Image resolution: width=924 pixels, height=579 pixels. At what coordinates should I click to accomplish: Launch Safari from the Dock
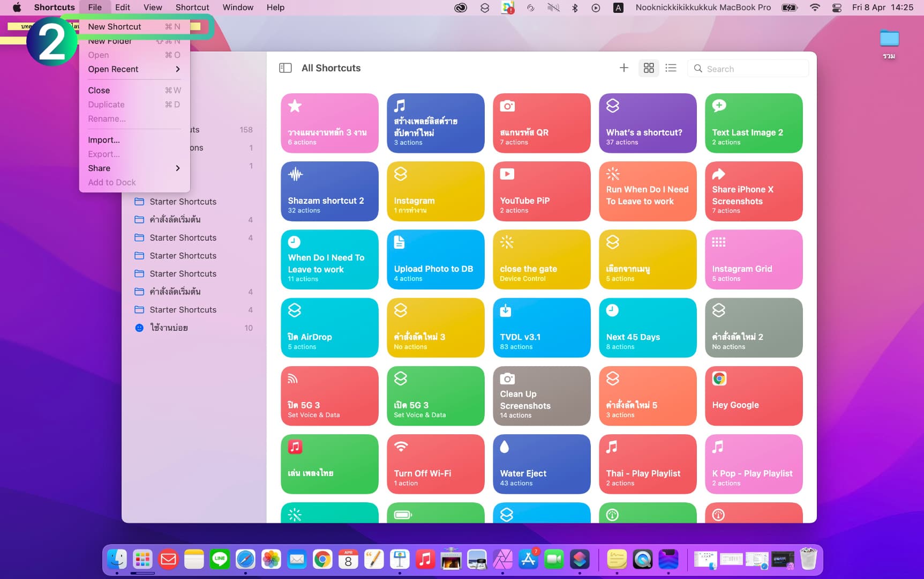coord(245,560)
